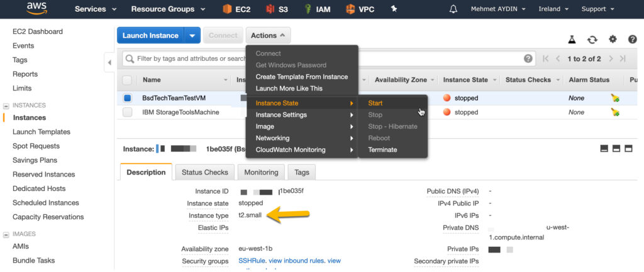Screen dimensions: 644x272
Task: Click the search filter help icon
Action: 528,58
